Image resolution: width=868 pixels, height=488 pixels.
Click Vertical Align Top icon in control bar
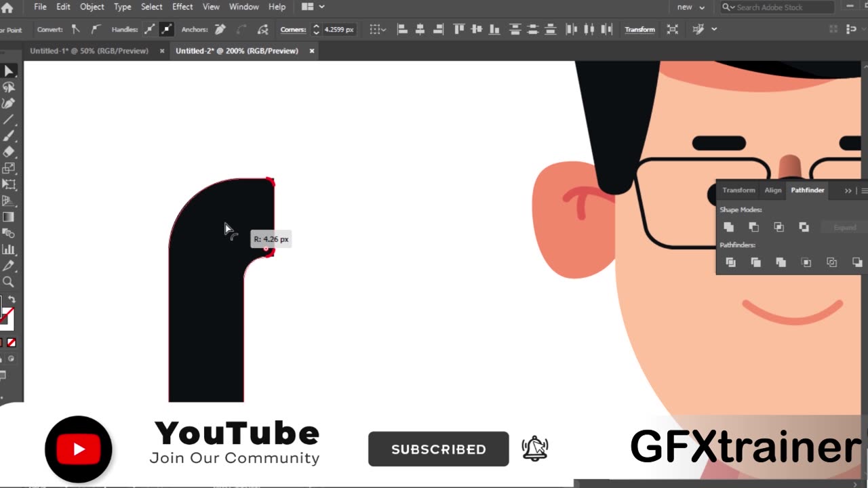click(459, 29)
